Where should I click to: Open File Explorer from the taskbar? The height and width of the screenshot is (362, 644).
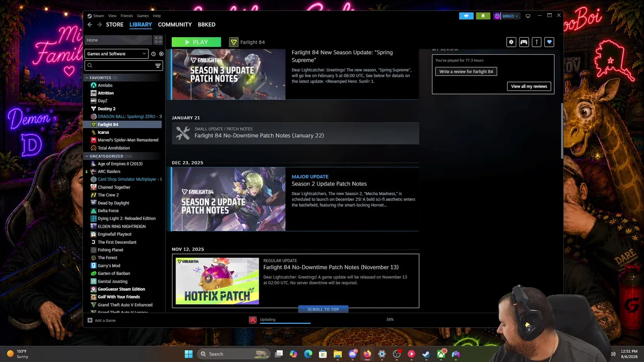point(338,354)
